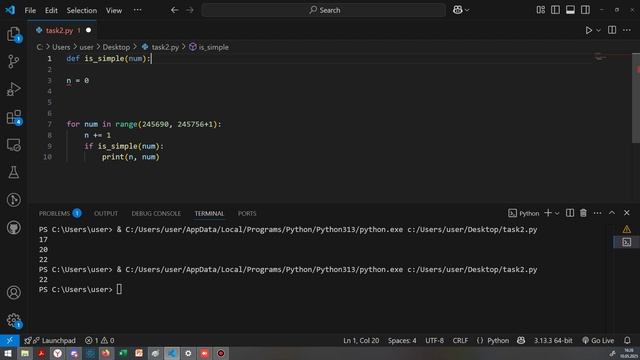Screen dimensions: 640x360
Task: Open the Edit menu
Action: point(51,10)
